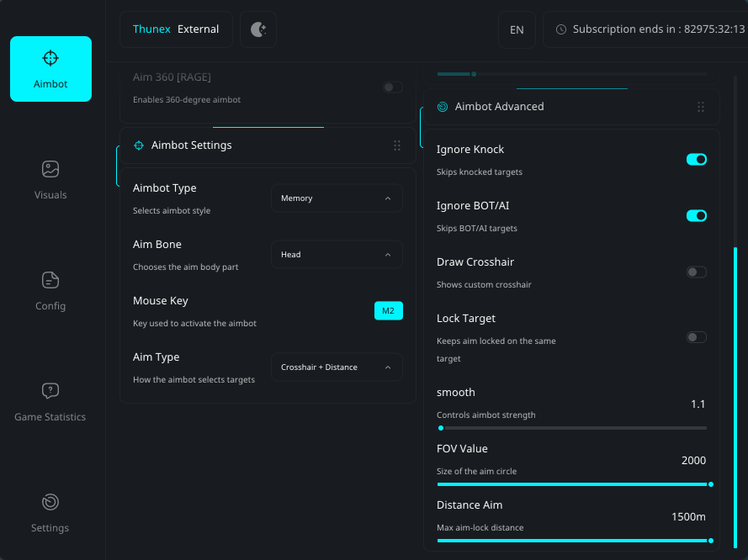Open the Settings radar icon
The height and width of the screenshot is (560, 748).
pyautogui.click(x=50, y=502)
